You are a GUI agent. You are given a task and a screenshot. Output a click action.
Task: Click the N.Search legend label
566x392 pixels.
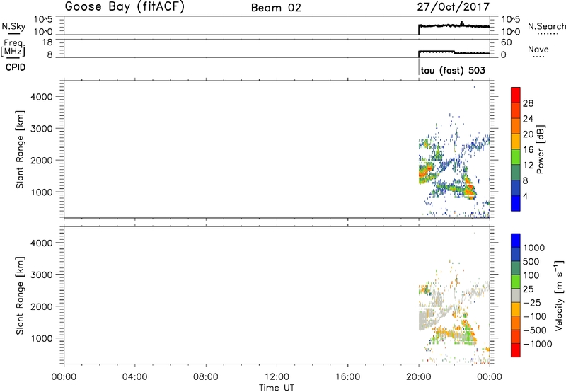click(546, 26)
